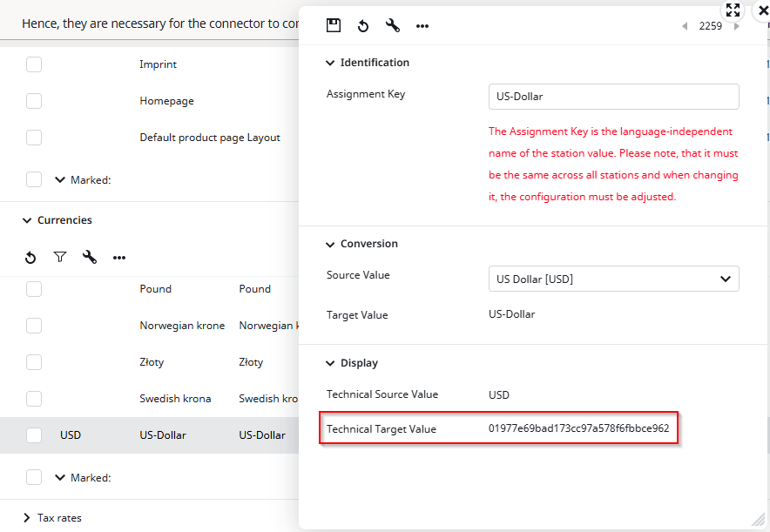Expand the Tax rates section
Screen dimensions: 770x532
pyautogui.click(x=27, y=518)
